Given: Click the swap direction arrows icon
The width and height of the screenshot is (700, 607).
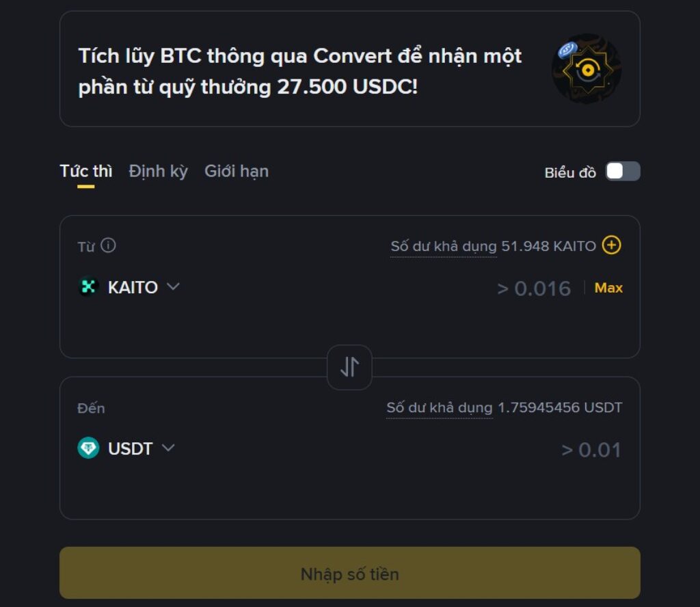Looking at the screenshot, I should (349, 367).
